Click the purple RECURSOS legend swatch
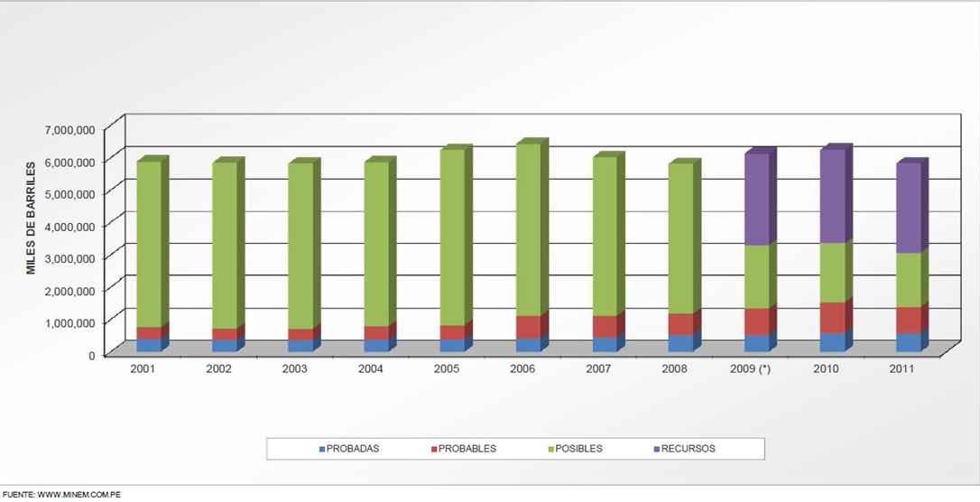Viewport: 980px width, 502px height. [656, 449]
